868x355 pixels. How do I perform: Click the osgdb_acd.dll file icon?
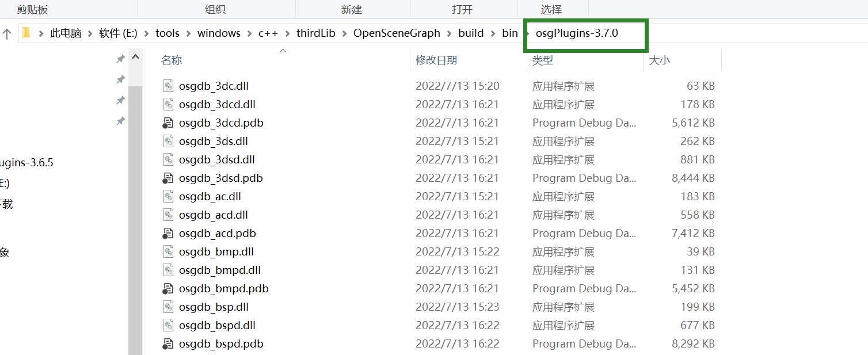(168, 215)
